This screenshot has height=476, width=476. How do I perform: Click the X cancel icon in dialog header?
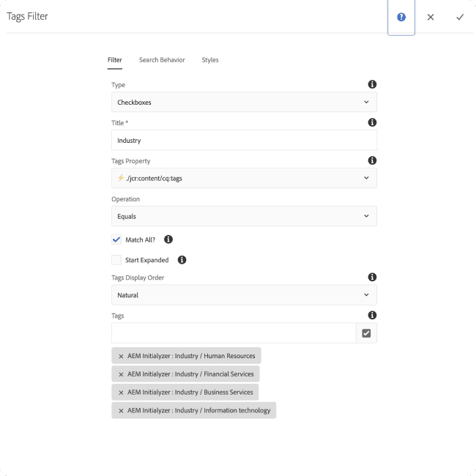click(x=431, y=17)
